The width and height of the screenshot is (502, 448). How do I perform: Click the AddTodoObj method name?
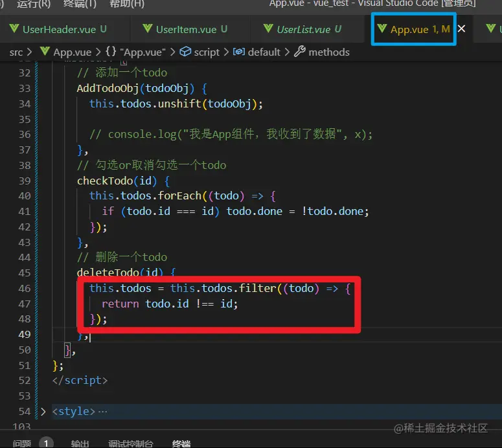coord(108,88)
